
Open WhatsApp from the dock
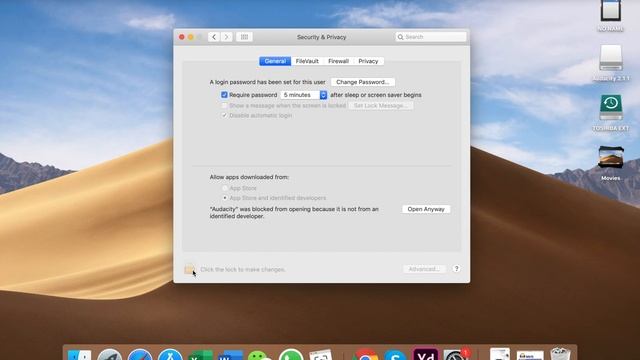[291, 354]
